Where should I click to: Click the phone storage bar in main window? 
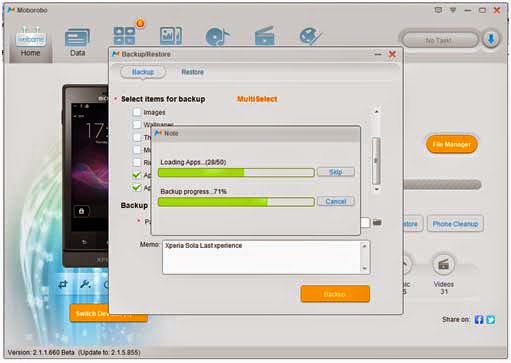[442, 184]
